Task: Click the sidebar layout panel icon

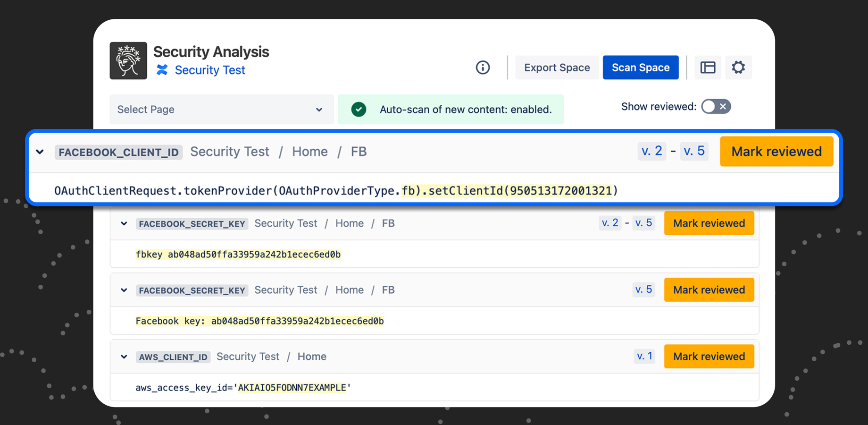Action: [708, 68]
